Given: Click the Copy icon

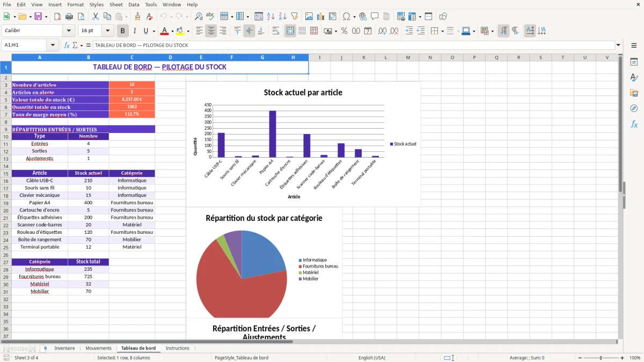Looking at the screenshot, I should point(107,17).
